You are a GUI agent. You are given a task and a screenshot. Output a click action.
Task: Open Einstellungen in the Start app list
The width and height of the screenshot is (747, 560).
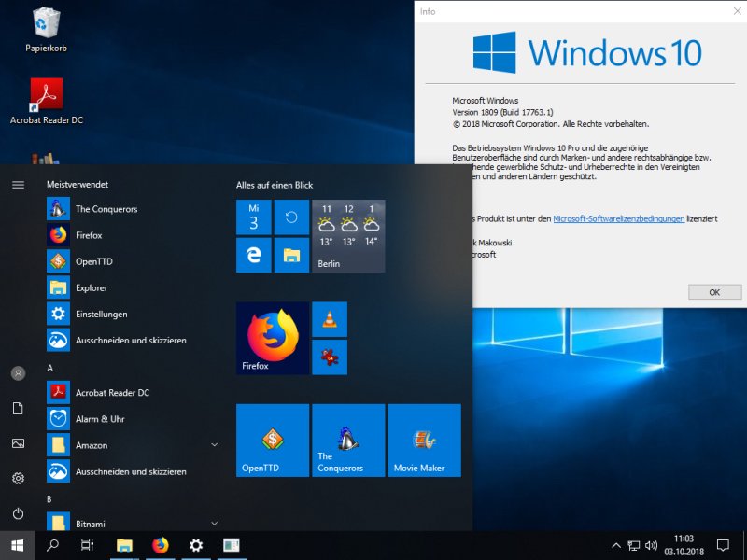[133, 314]
